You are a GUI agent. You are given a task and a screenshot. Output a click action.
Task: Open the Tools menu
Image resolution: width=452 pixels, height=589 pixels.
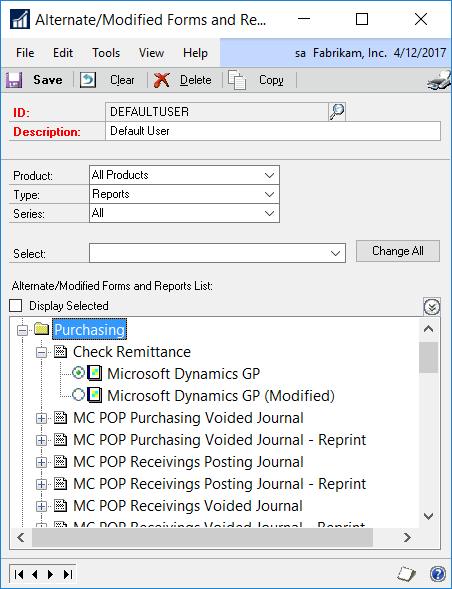click(x=106, y=53)
